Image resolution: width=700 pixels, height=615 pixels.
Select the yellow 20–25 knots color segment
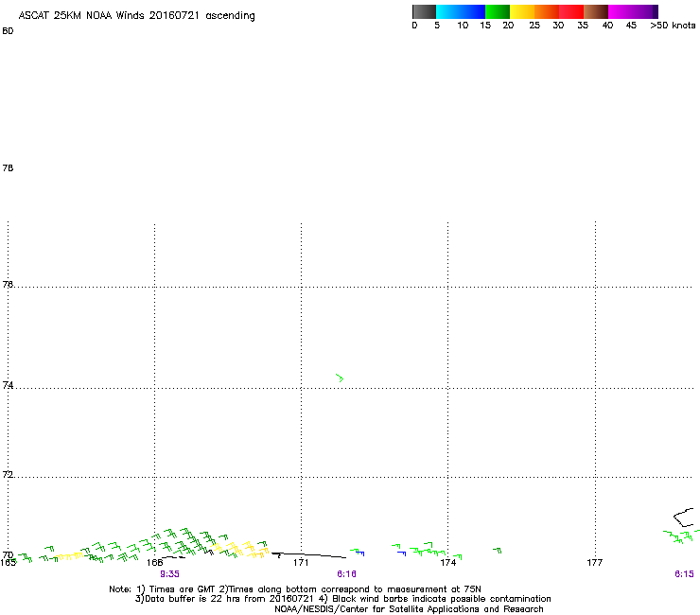coord(522,11)
